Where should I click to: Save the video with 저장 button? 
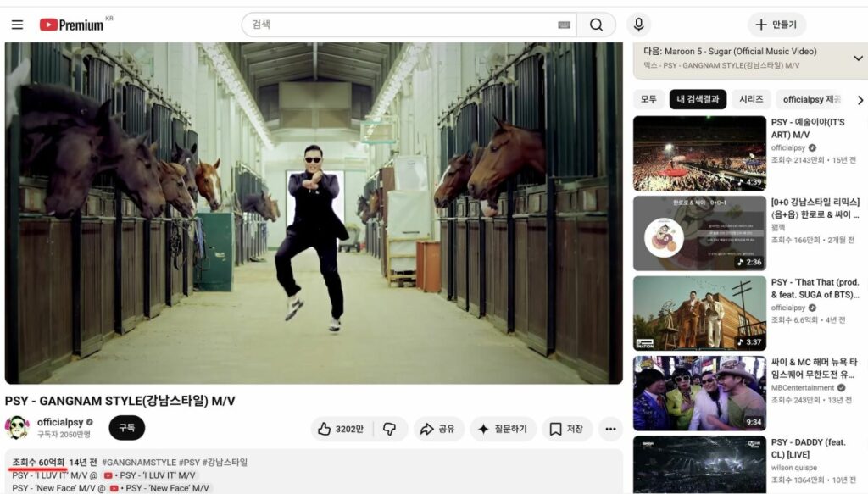566,429
